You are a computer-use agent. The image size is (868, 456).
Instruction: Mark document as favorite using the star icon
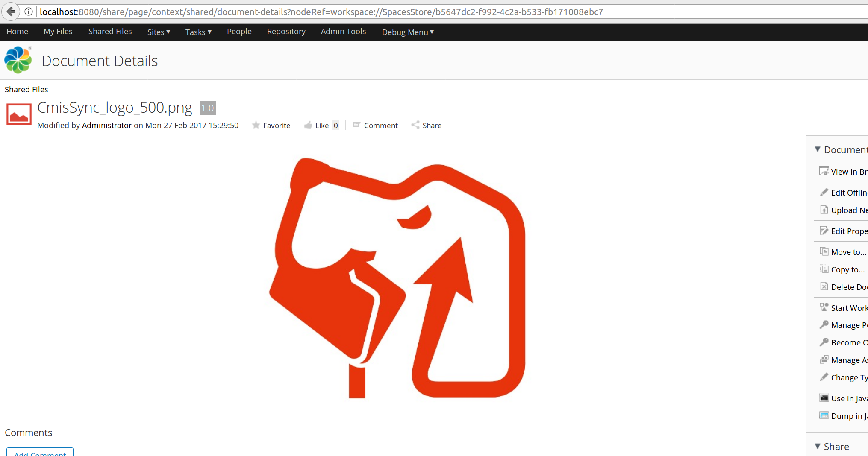256,125
